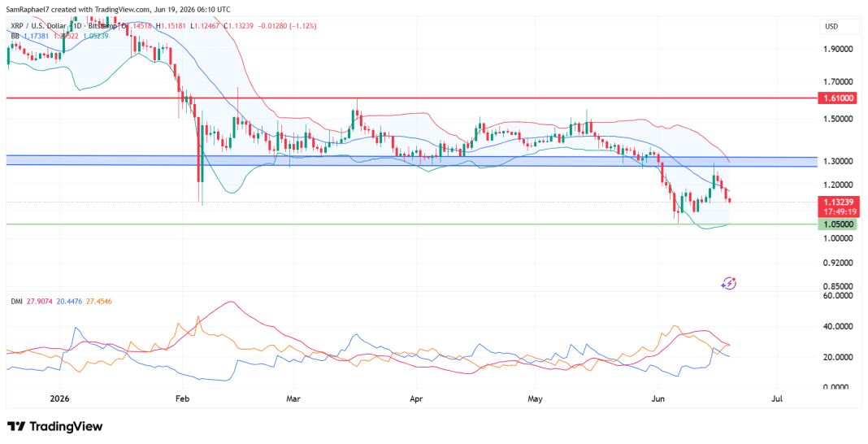Click the Feb label on time axis
The height and width of the screenshot is (444, 868).
coord(181,398)
